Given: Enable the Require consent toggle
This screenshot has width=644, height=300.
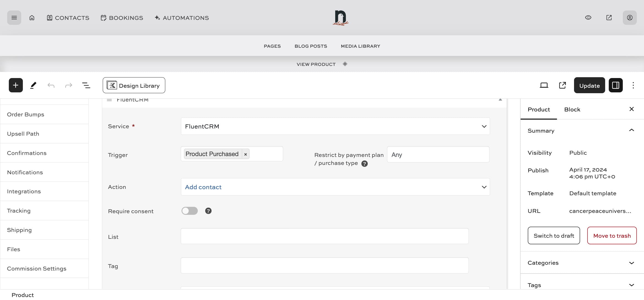Looking at the screenshot, I should point(190,211).
